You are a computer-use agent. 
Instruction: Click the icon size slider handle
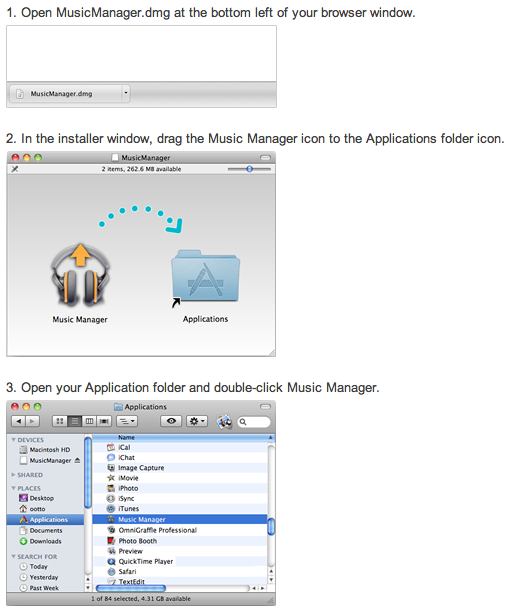click(249, 169)
